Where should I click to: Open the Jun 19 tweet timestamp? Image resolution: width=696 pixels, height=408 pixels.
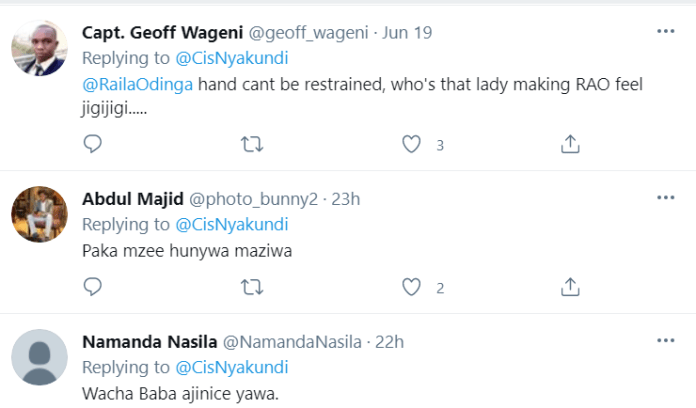(411, 32)
